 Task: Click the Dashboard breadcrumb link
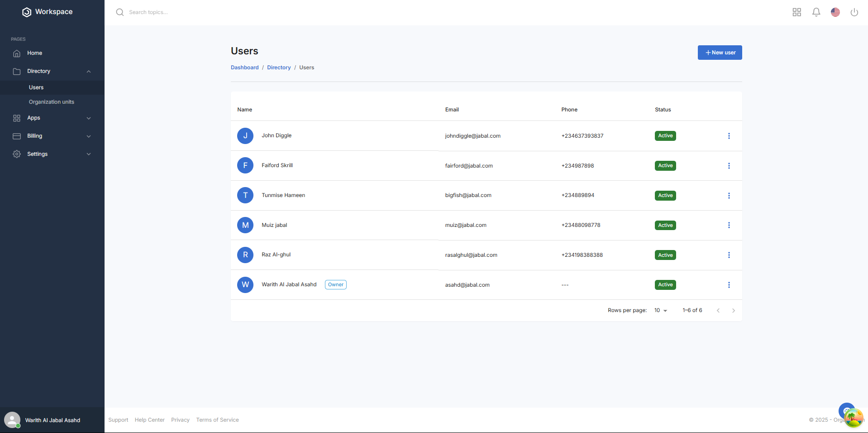(244, 67)
